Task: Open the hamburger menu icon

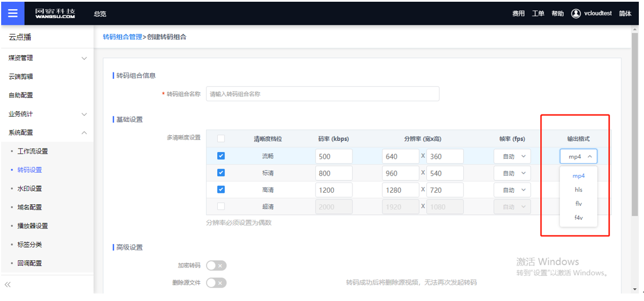Action: pos(13,13)
